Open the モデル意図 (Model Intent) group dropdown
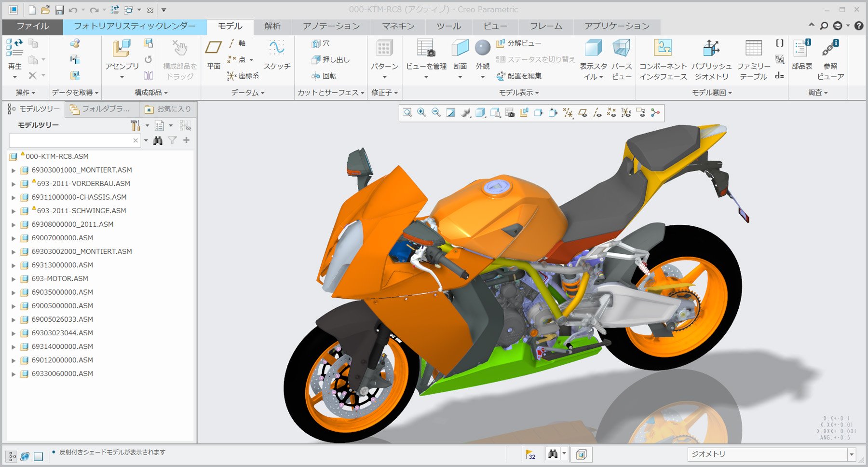Viewport: 868px width, 467px height. click(712, 93)
